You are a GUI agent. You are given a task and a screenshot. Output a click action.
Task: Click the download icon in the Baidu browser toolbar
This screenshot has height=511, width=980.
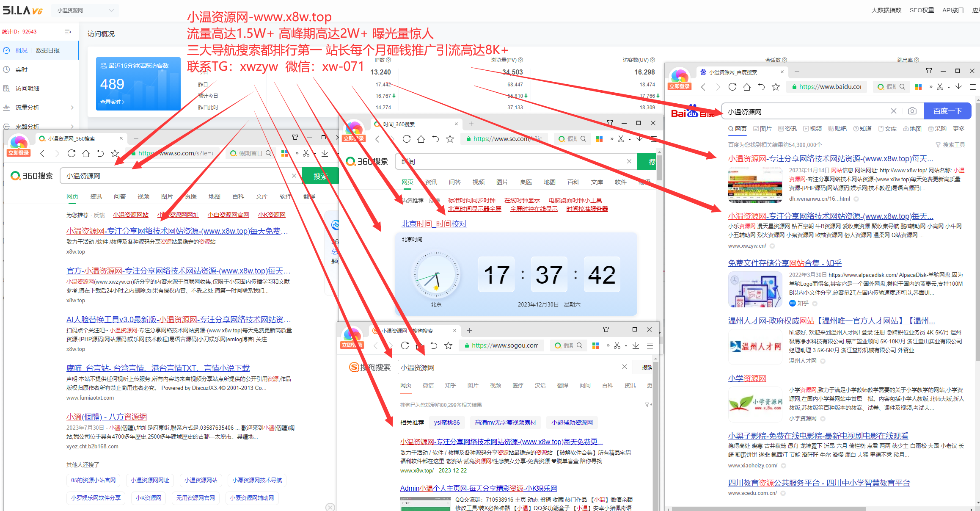tap(958, 87)
